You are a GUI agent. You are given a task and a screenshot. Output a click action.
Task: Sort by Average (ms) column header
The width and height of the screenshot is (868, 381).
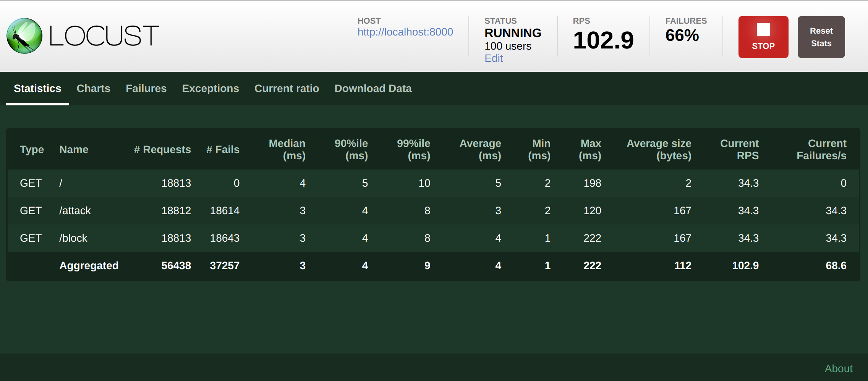(480, 150)
